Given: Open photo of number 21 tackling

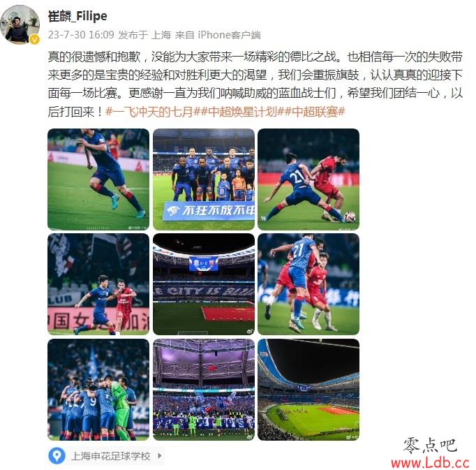Looking at the screenshot, I should (308, 179).
